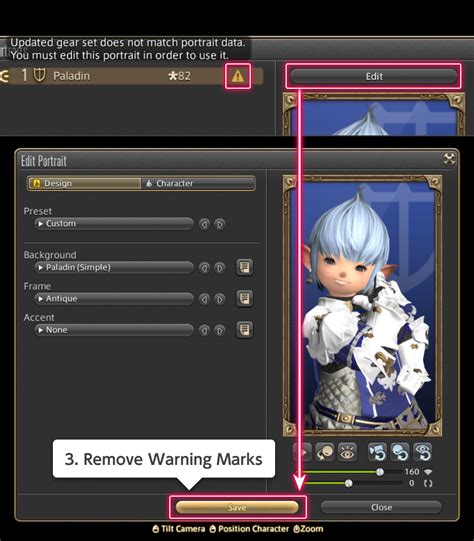474x541 pixels.
Task: Open the Accent None dropdown
Action: click(114, 330)
